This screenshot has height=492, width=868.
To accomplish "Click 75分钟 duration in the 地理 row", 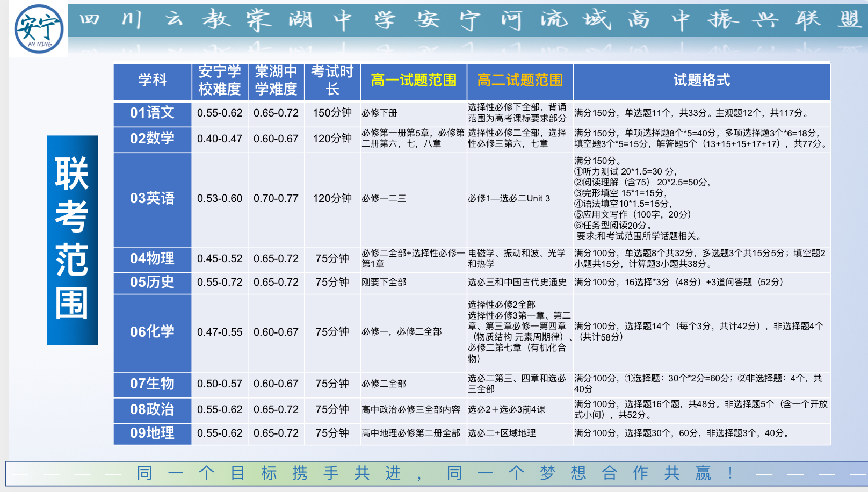I will pyautogui.click(x=332, y=433).
